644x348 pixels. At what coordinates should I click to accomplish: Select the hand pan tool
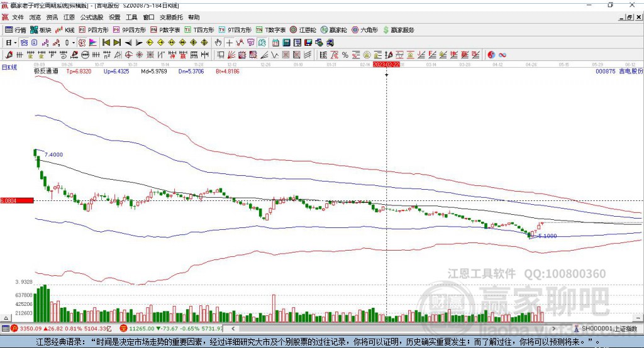click(x=218, y=43)
